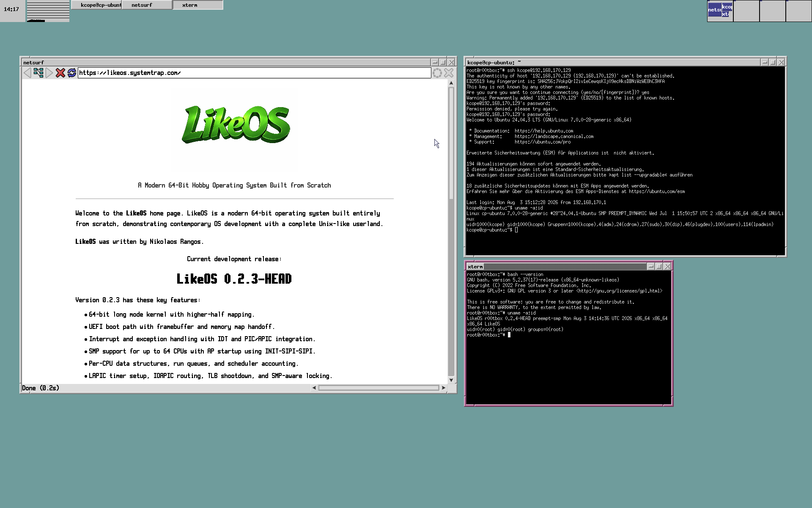Switch to third virtual desktop
812x508 pixels.
click(773, 11)
